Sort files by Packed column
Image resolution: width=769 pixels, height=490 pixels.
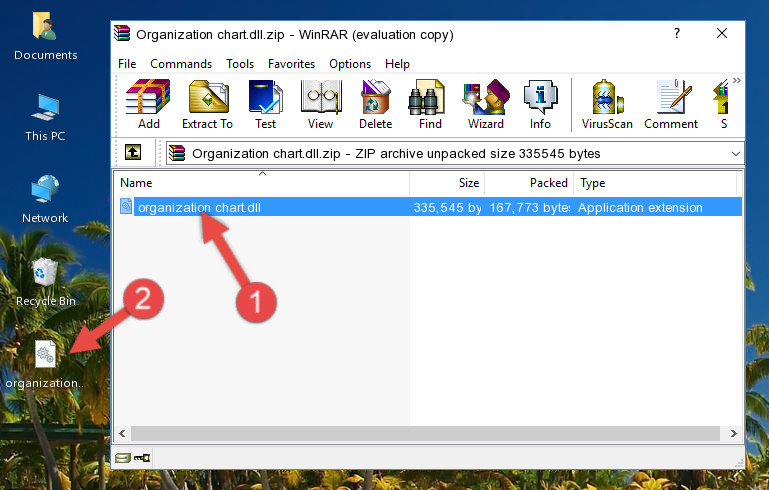coord(529,183)
